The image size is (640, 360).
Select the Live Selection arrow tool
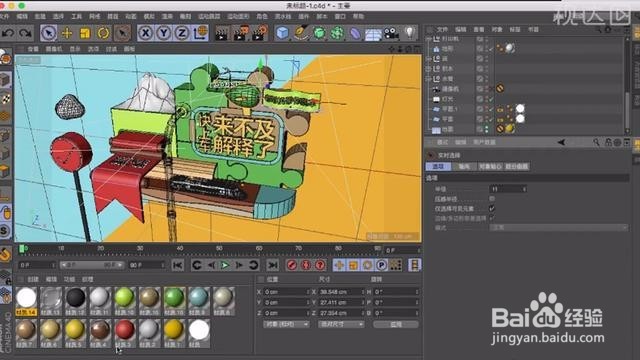click(x=49, y=33)
